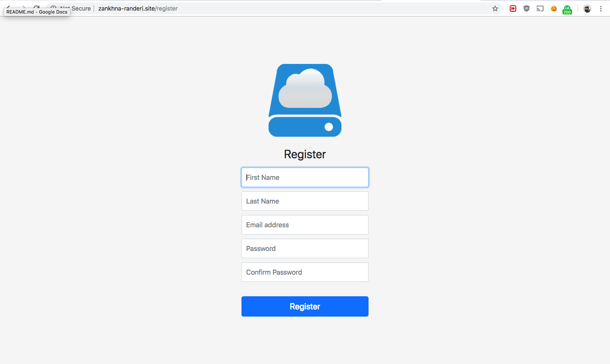Open the browser profile avatar icon
This screenshot has height=364, width=610.
point(587,8)
